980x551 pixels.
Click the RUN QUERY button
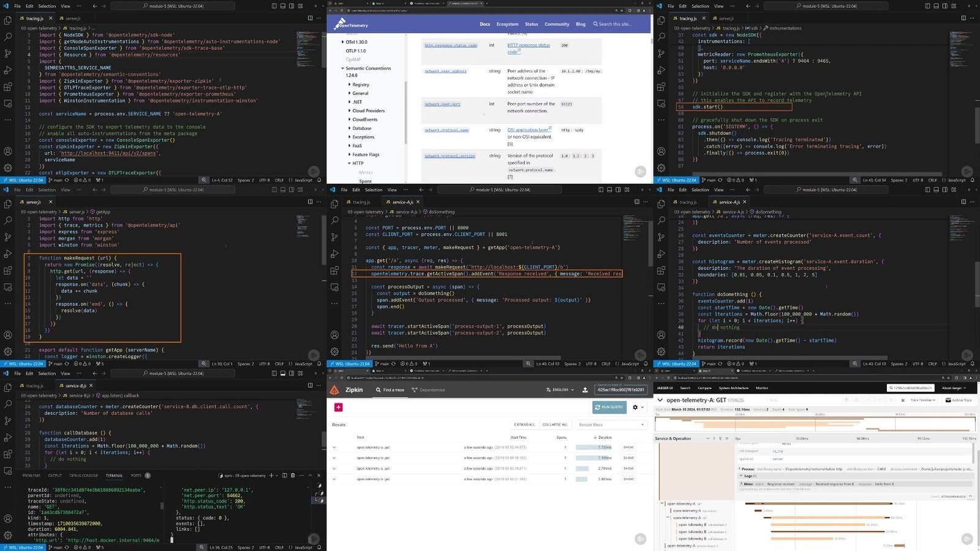click(x=609, y=407)
